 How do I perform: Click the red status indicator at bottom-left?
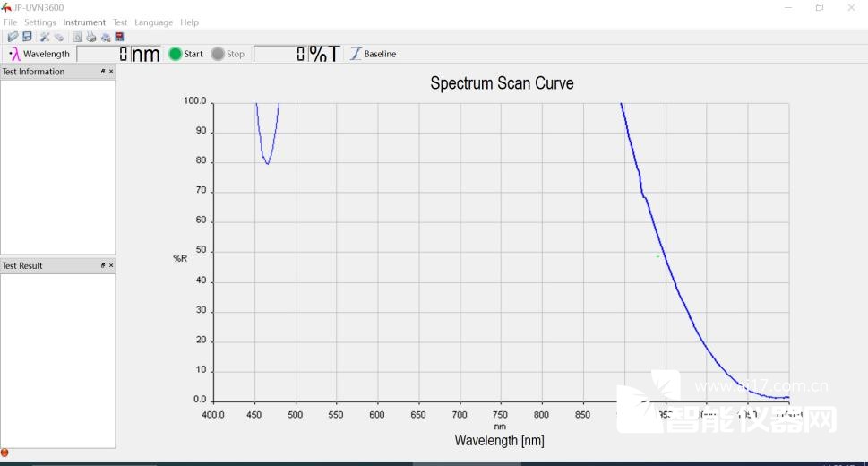click(4, 453)
